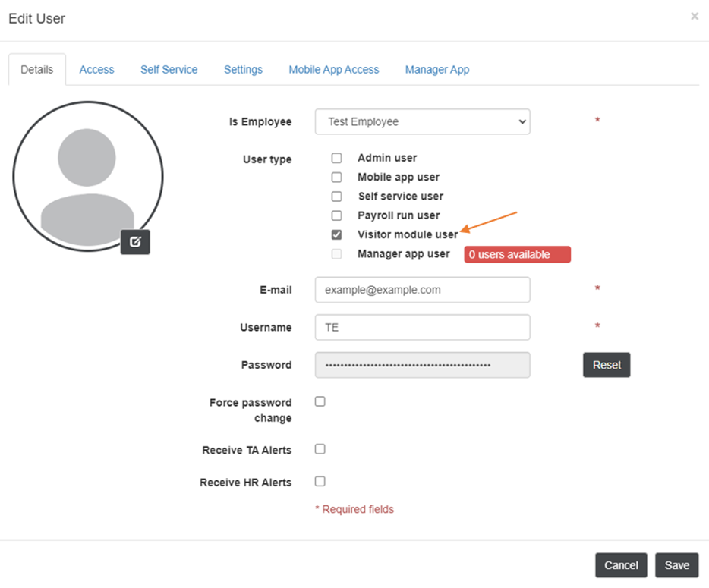Open the Mobile App Access tab
The width and height of the screenshot is (709, 588).
pos(333,69)
